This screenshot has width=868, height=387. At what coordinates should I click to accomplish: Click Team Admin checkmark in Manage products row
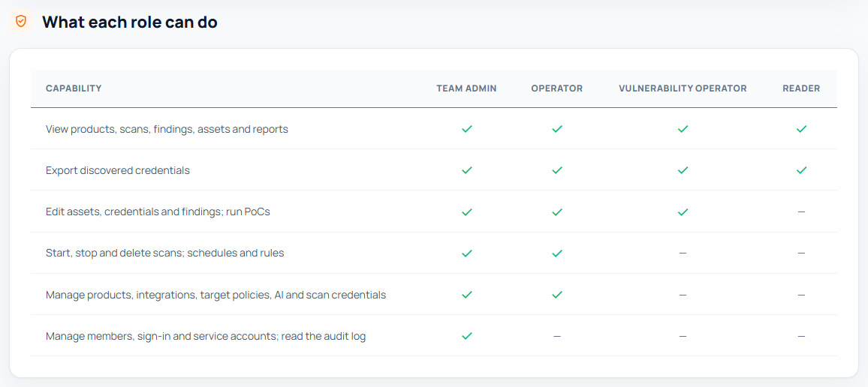466,295
